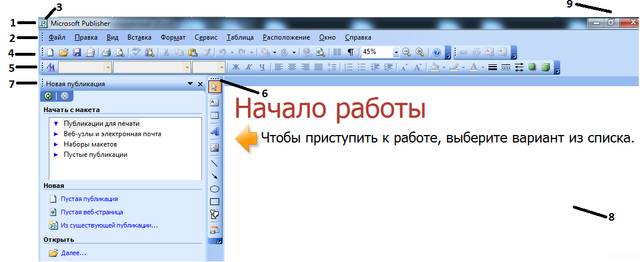Image resolution: width=644 pixels, height=262 pixels.
Task: Click the Shadow Style green square icon
Action: coord(532,67)
